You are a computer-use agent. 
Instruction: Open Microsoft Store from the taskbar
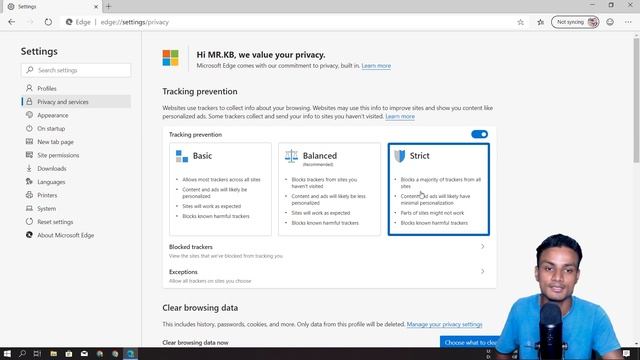69,354
